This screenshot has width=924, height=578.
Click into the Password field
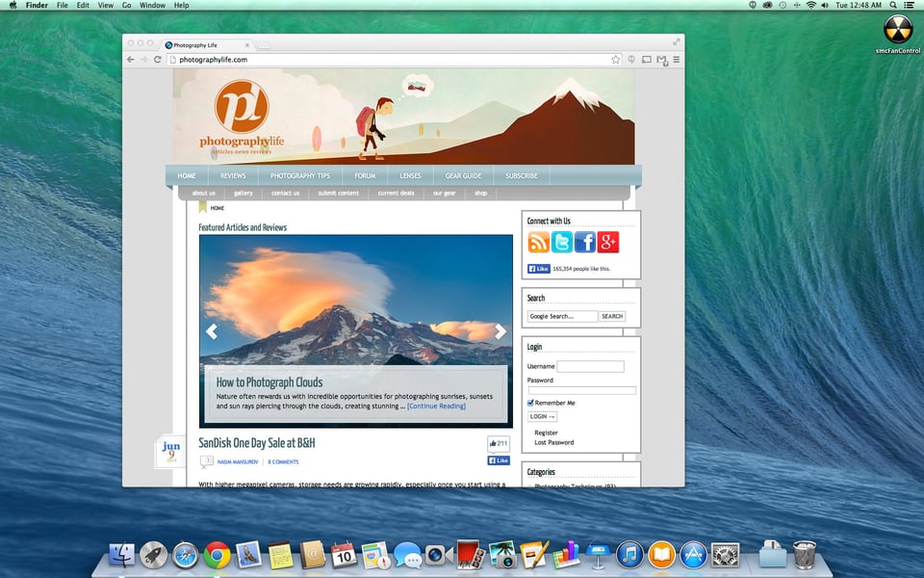[581, 390]
